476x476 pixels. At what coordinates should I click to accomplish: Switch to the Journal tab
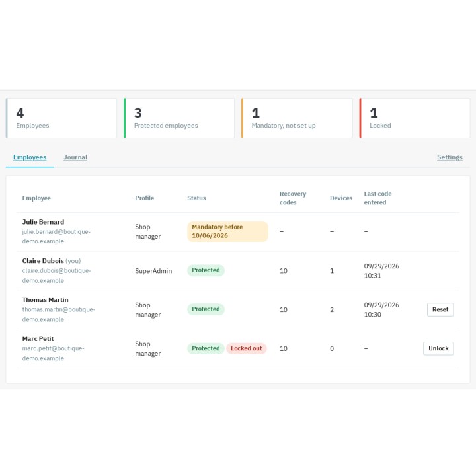[75, 157]
